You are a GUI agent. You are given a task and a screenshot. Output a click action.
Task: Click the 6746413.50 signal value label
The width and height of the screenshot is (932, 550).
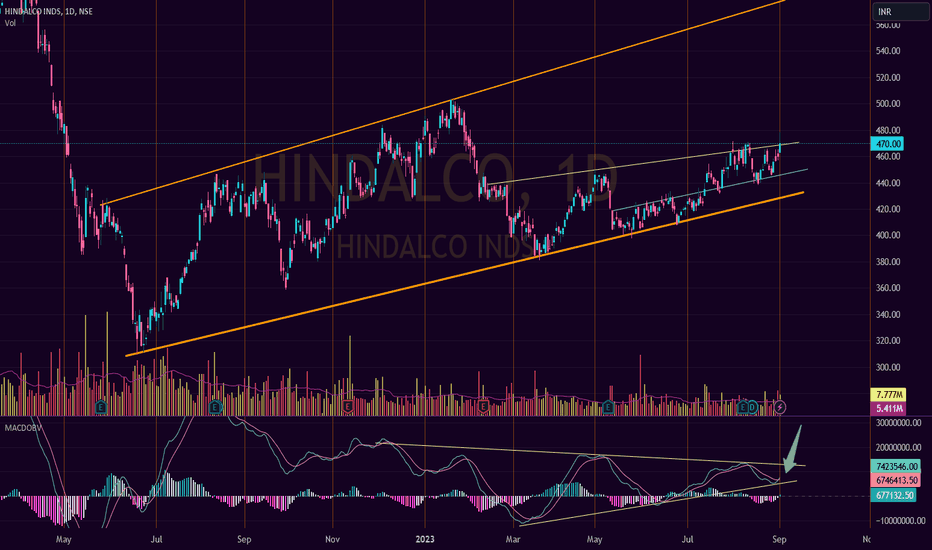pos(896,480)
